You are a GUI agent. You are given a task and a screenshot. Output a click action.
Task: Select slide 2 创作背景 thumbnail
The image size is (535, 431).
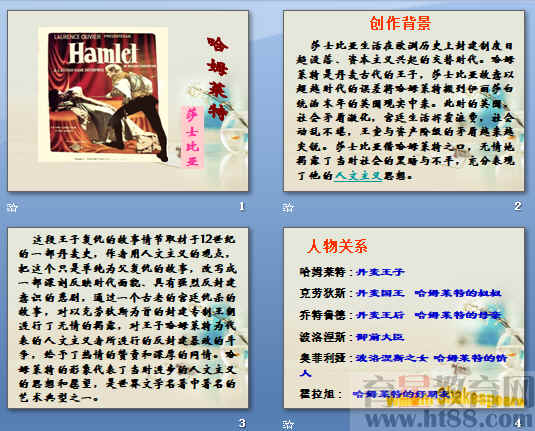pyautogui.click(x=404, y=101)
